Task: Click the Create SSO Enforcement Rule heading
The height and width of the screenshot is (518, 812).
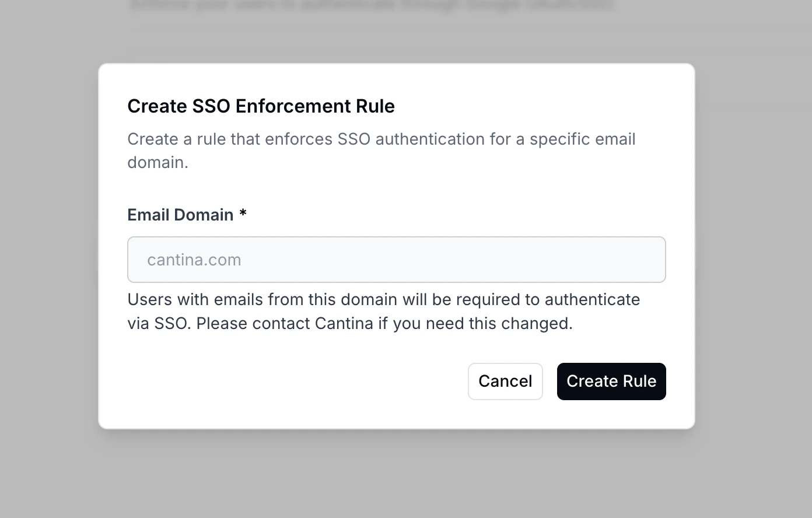Action: pos(261,106)
